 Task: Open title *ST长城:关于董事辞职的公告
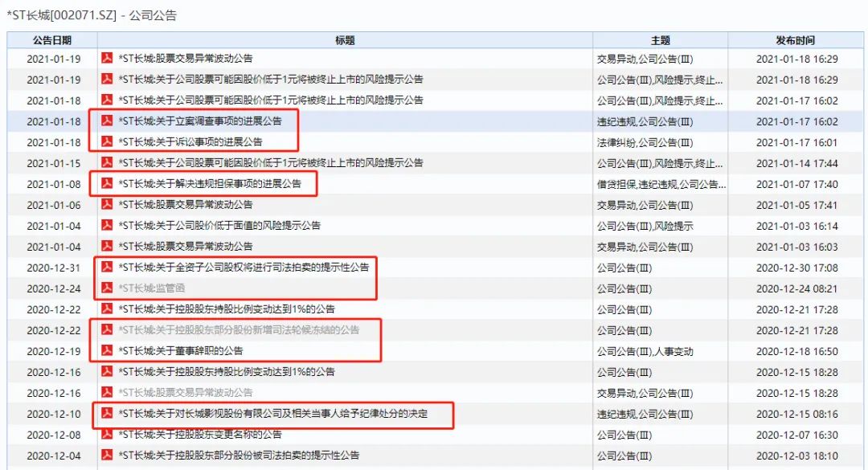[181, 350]
